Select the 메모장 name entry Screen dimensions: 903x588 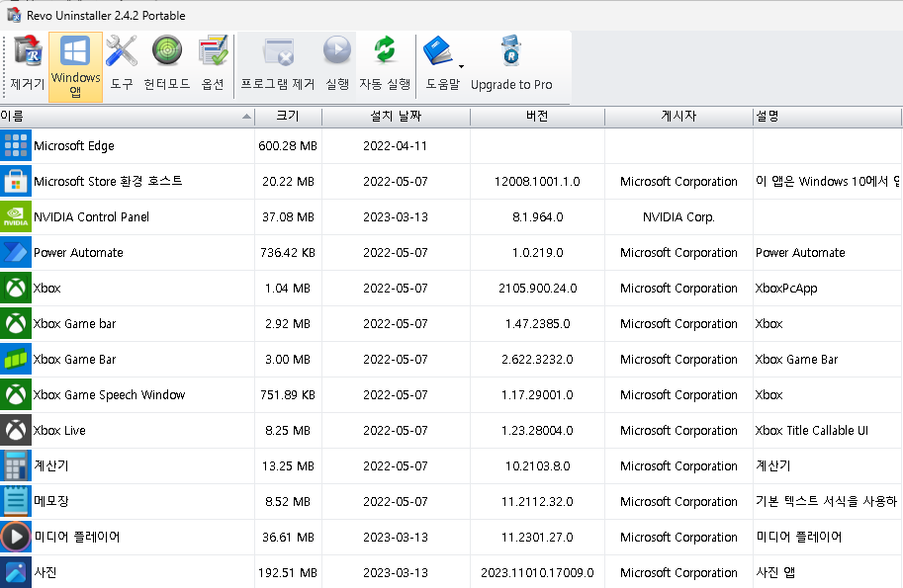tap(51, 501)
